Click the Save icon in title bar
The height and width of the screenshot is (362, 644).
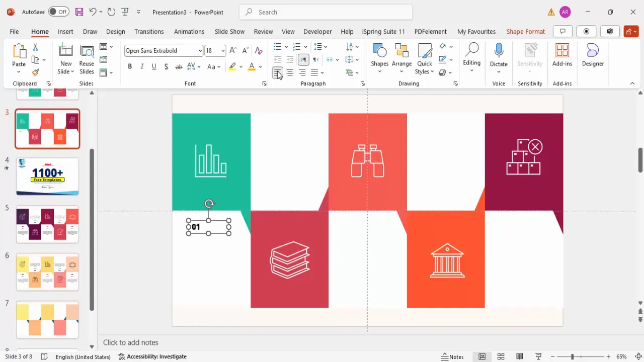click(x=79, y=12)
